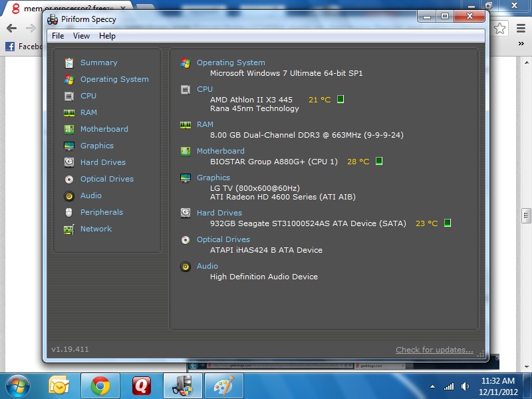Click the 21 °C CPU temperature value
Screen dimensions: 532x399
coord(320,100)
